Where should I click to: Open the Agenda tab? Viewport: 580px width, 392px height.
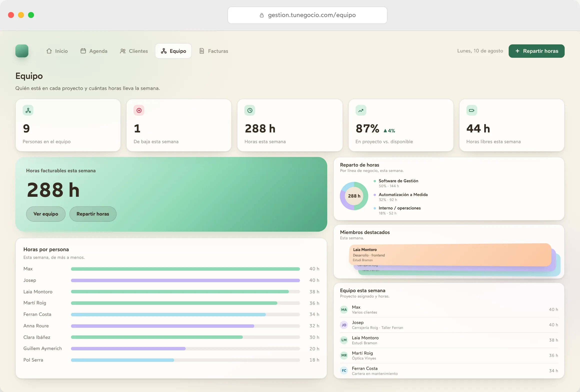(94, 51)
